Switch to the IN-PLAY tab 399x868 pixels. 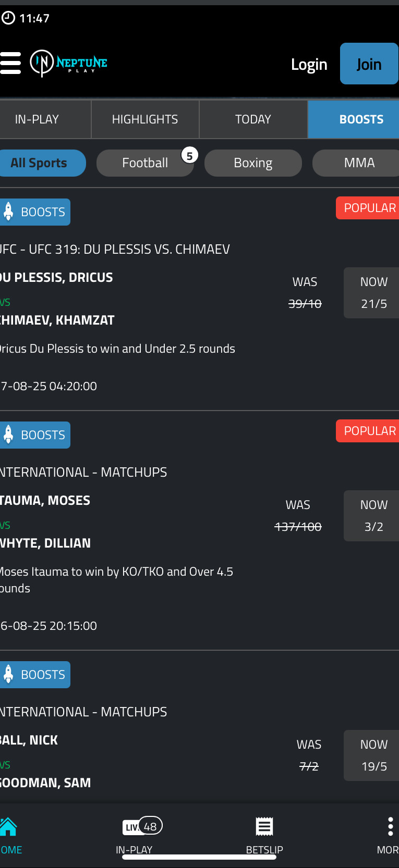(x=37, y=119)
